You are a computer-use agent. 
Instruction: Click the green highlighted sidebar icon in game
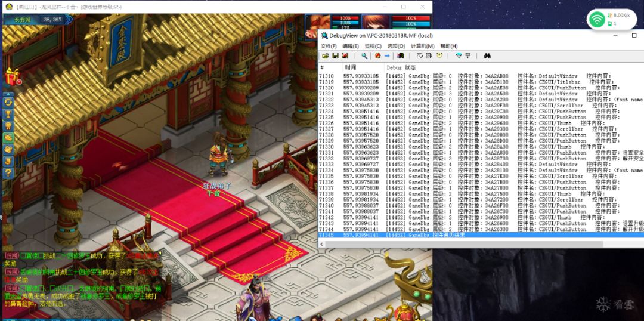pos(8,138)
